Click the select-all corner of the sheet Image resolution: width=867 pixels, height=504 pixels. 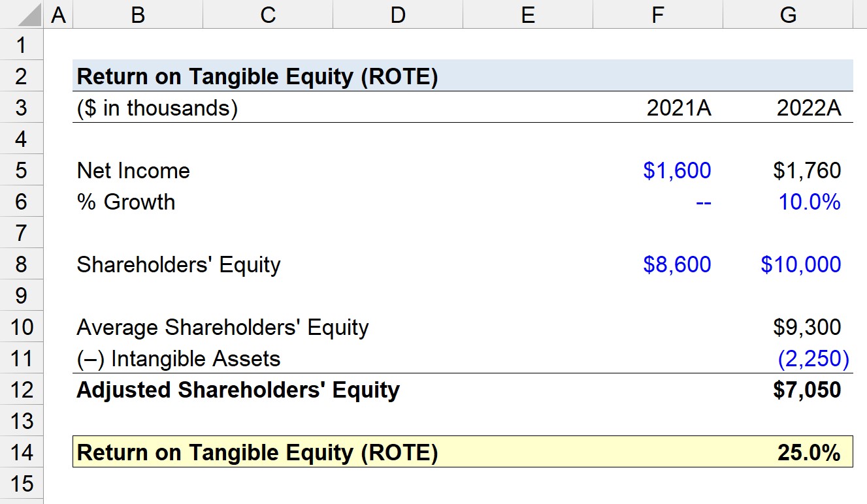(22, 14)
